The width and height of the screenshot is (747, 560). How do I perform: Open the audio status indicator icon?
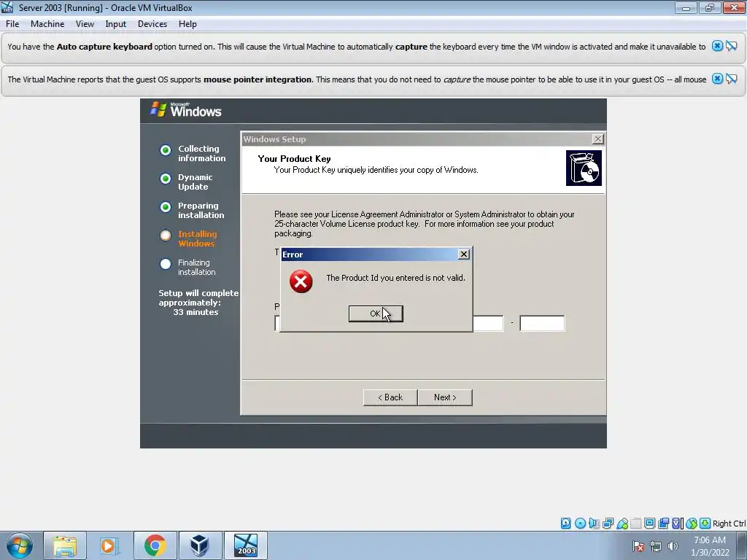pyautogui.click(x=594, y=524)
